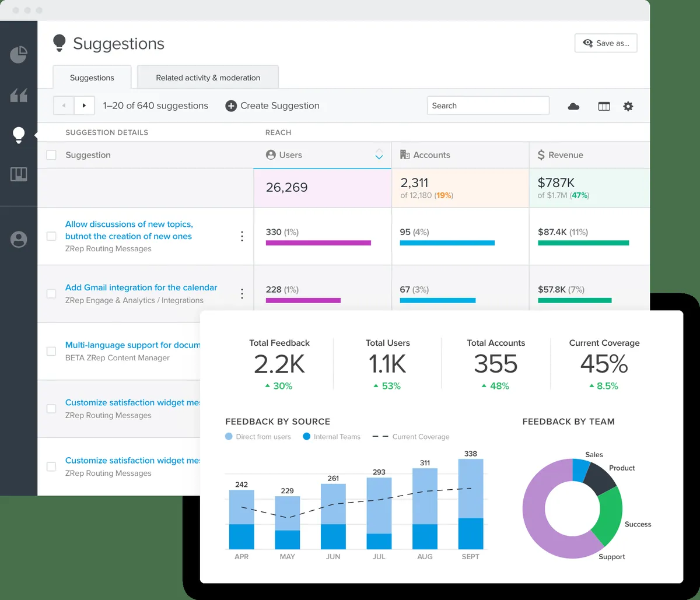Check the Multi-language support row checkbox
Viewport: 700px width, 600px height.
coord(51,351)
